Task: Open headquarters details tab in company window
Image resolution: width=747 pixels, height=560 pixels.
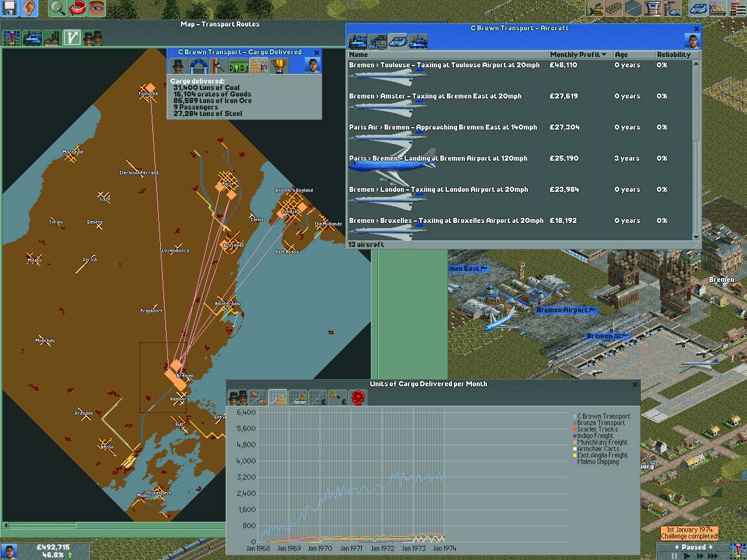Action: pyautogui.click(x=198, y=65)
